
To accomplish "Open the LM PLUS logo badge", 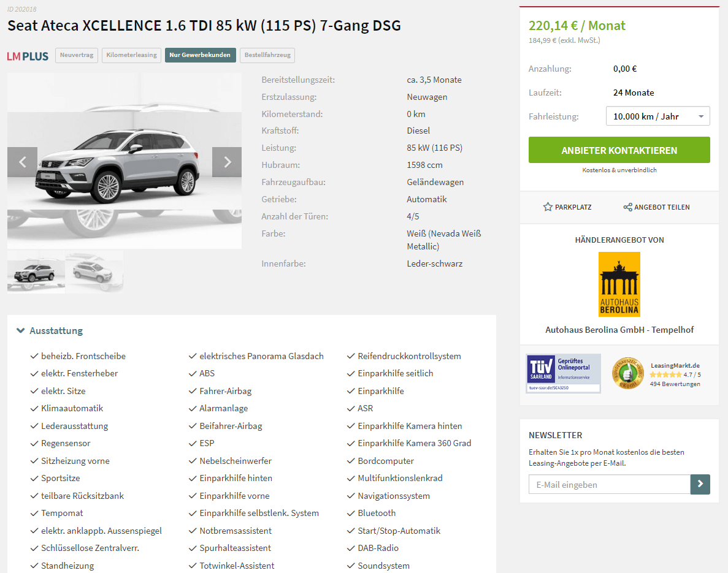I will pyautogui.click(x=28, y=56).
